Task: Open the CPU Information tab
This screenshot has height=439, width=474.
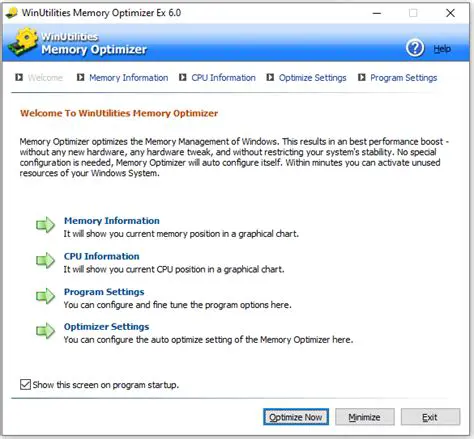Action: (223, 78)
